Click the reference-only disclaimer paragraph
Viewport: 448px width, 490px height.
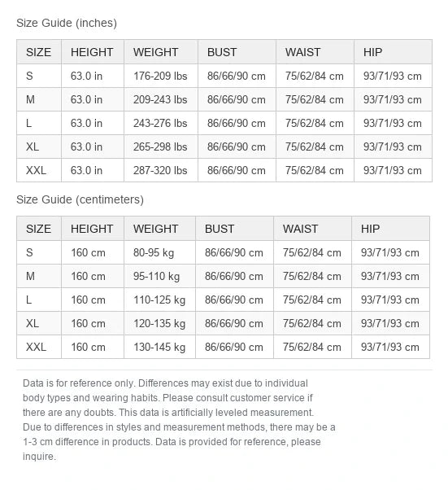coord(179,420)
